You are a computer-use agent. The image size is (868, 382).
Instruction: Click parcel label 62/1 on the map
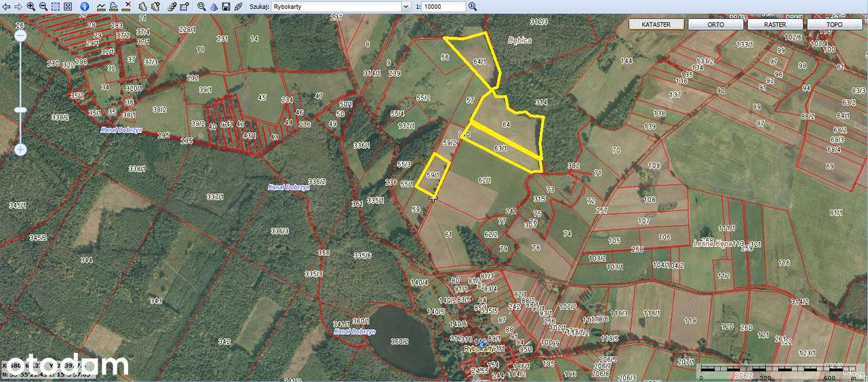(484, 180)
